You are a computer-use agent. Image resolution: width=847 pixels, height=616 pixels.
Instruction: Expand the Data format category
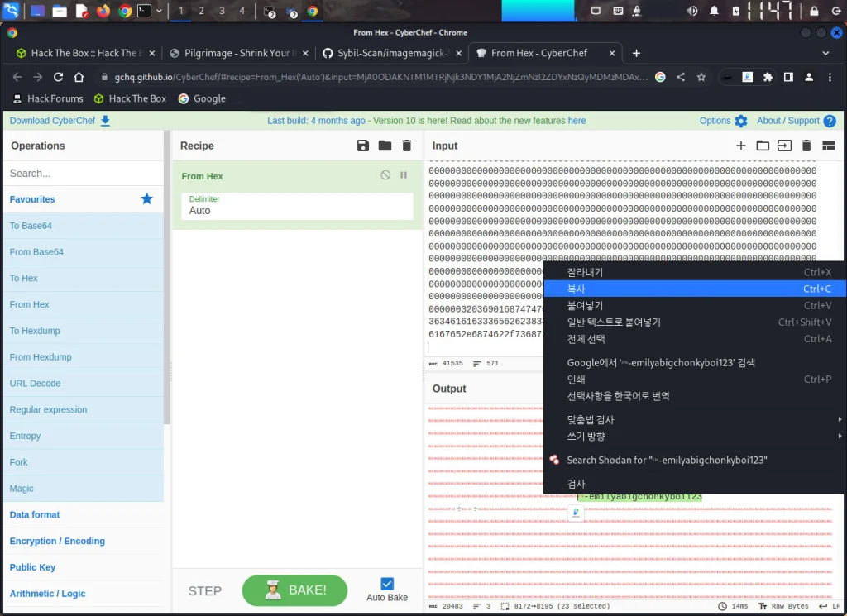[84, 514]
